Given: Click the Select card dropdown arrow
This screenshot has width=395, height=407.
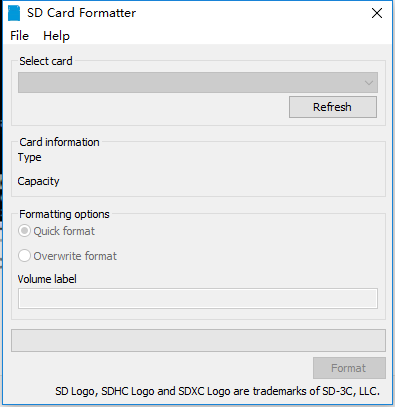Looking at the screenshot, I should [368, 82].
